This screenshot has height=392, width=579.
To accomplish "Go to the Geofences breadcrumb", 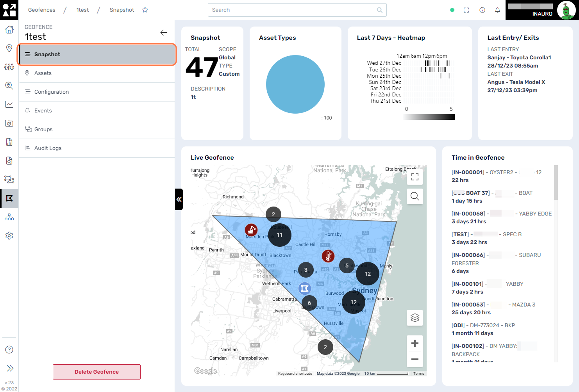I will [x=42, y=10].
